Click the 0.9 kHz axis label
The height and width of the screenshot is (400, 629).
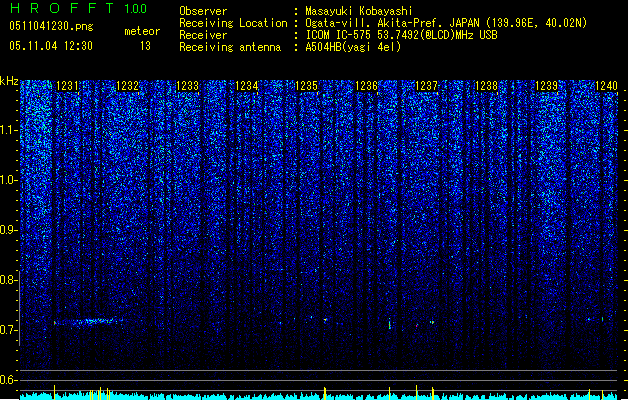(x=8, y=230)
